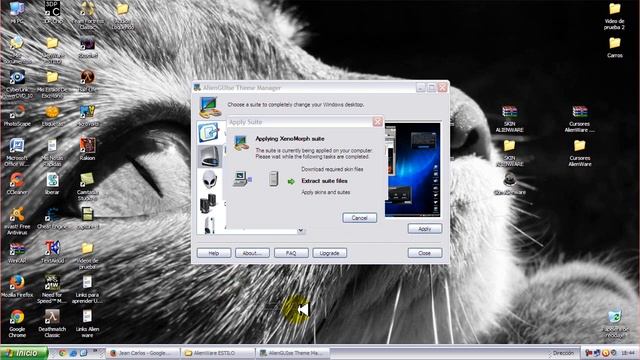Open the CyberLink PowerDVD 10 shortcut

[17, 84]
